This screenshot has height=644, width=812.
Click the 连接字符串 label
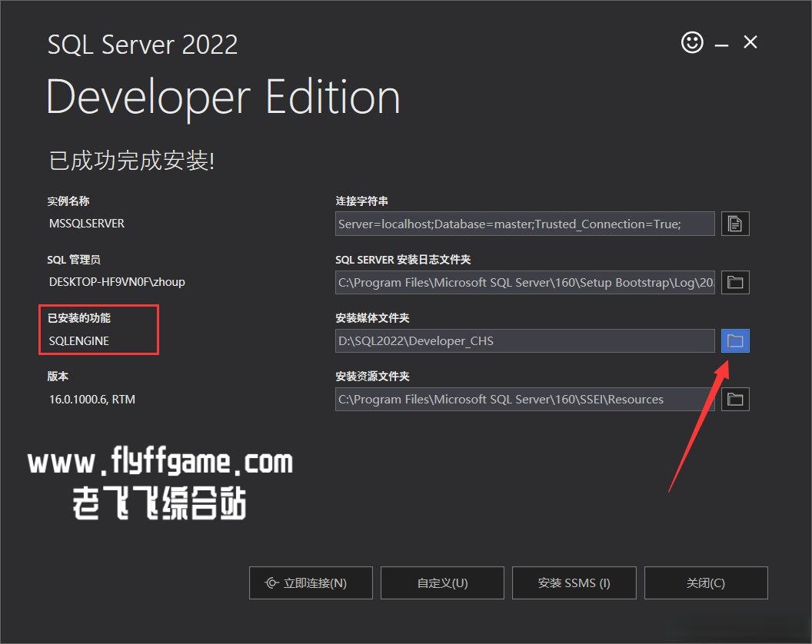[x=361, y=201]
